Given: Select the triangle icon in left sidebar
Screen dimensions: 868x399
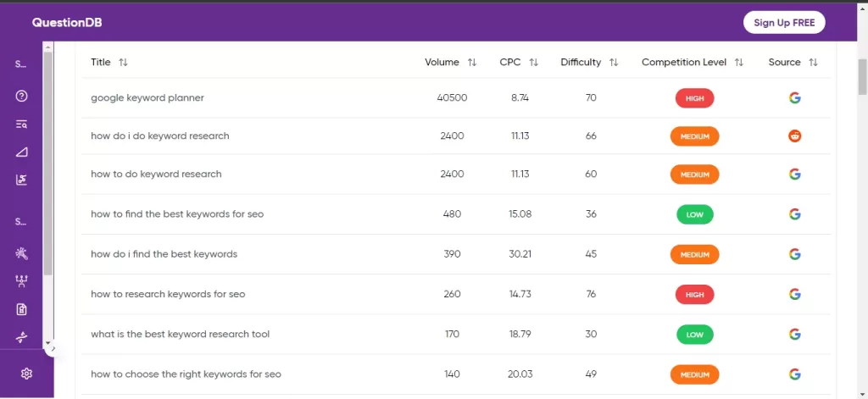Looking at the screenshot, I should pos(22,152).
